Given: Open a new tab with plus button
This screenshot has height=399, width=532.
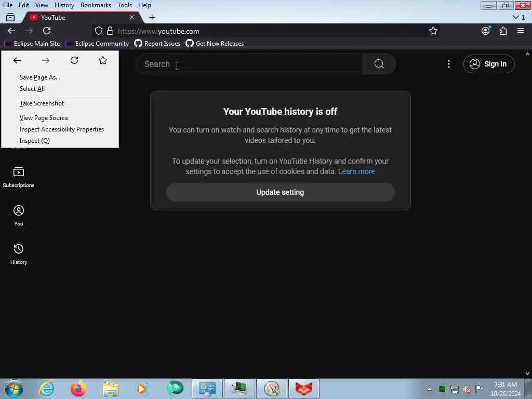Looking at the screenshot, I should 152,17.
